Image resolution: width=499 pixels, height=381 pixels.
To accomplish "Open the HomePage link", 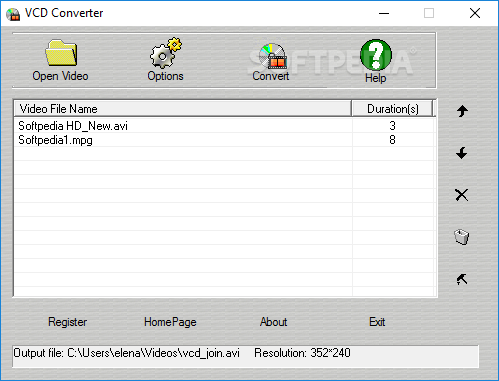I will pyautogui.click(x=170, y=322).
